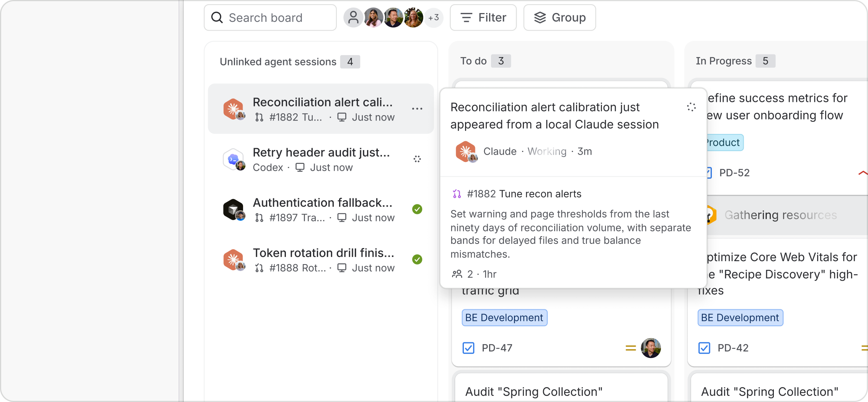This screenshot has width=868, height=402.
Task: Click the count badge 4 for Unlinked agent sessions
Action: coord(350,62)
